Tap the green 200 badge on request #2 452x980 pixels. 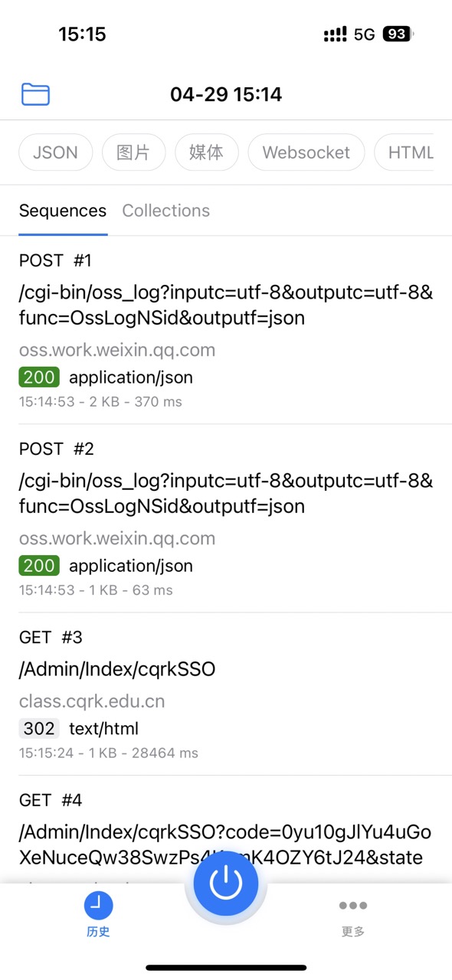[x=39, y=565]
